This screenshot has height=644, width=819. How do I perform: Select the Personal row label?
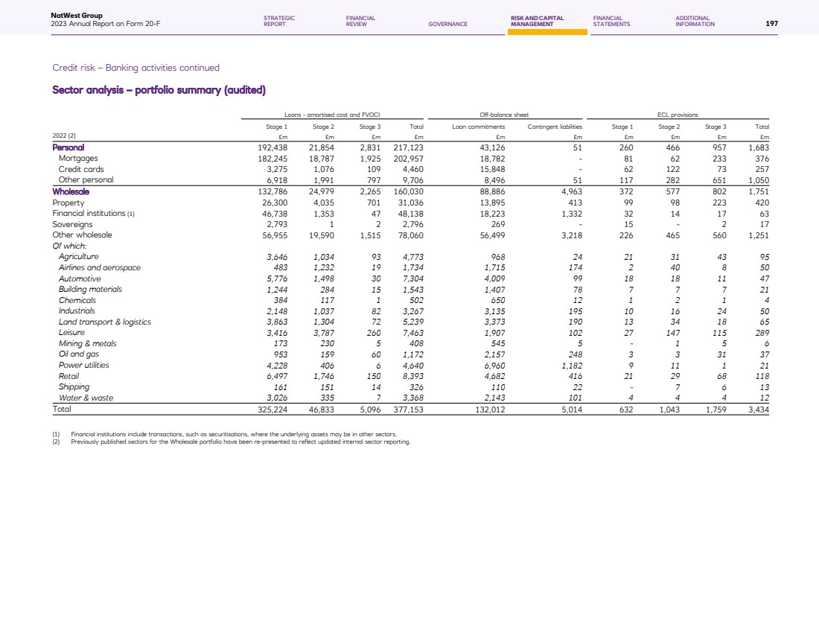point(67,147)
